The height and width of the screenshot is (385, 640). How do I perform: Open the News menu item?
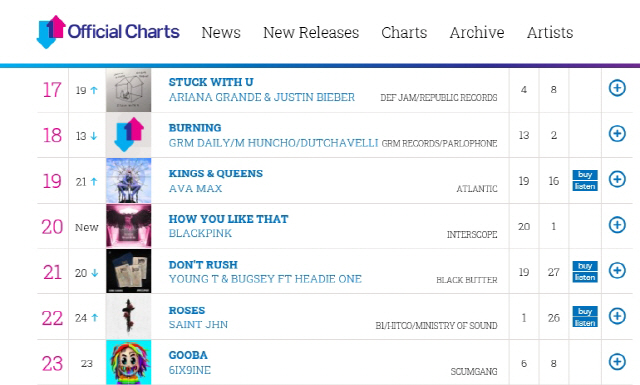(221, 32)
